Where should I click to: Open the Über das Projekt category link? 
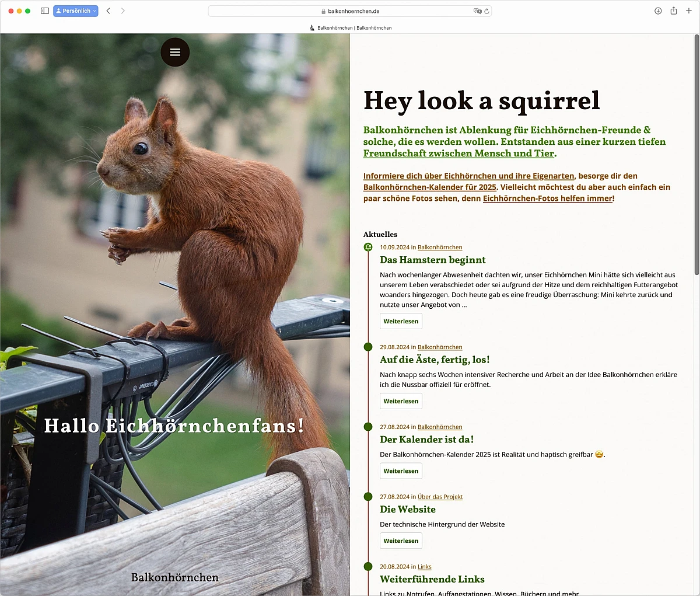click(440, 497)
